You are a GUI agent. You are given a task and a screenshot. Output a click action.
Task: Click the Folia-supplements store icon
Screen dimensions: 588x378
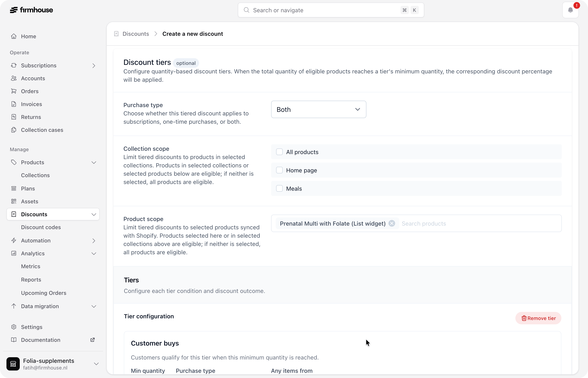coord(13,363)
